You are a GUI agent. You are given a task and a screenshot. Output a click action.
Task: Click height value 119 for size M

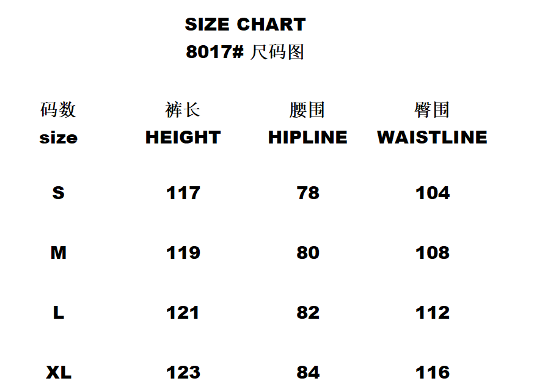pyautogui.click(x=183, y=253)
